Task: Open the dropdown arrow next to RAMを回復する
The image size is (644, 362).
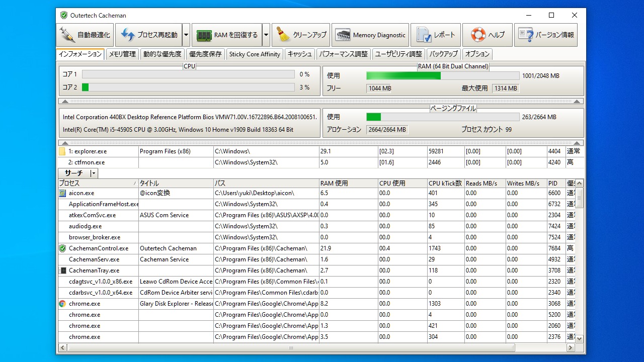Action: click(266, 35)
